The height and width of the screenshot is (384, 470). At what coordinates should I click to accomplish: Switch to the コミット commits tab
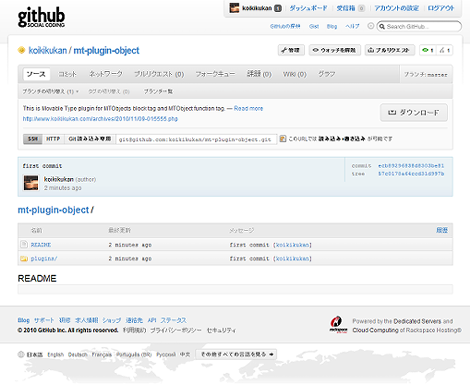pos(68,74)
